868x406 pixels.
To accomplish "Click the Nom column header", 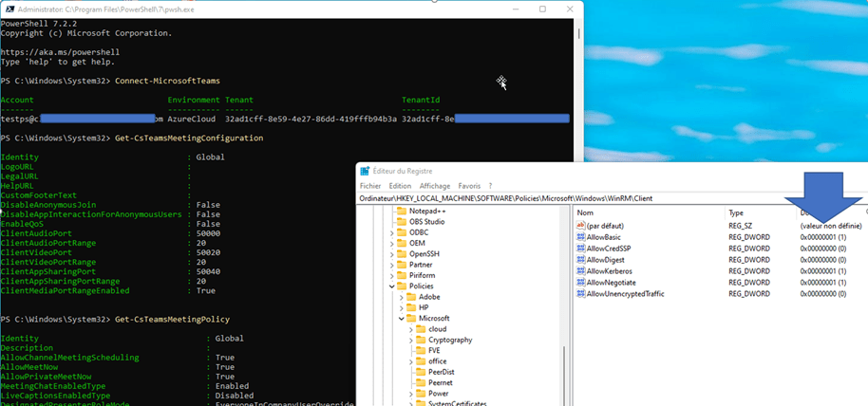I will pos(646,212).
